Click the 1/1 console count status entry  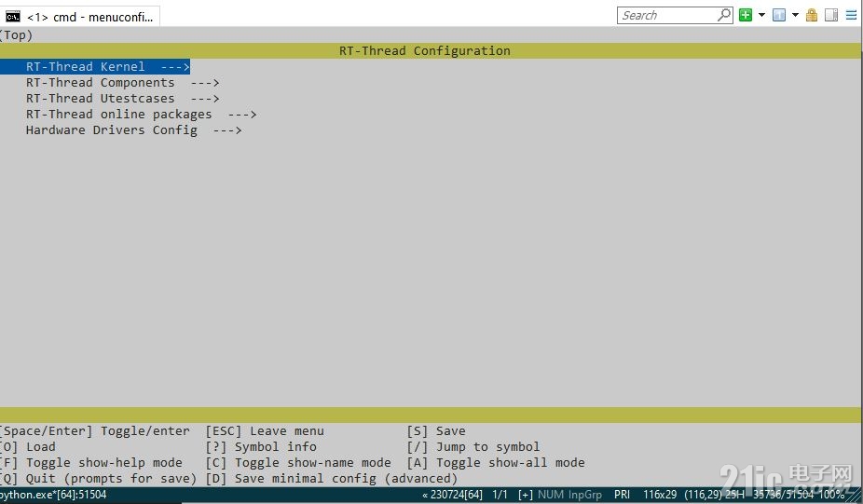pos(500,495)
